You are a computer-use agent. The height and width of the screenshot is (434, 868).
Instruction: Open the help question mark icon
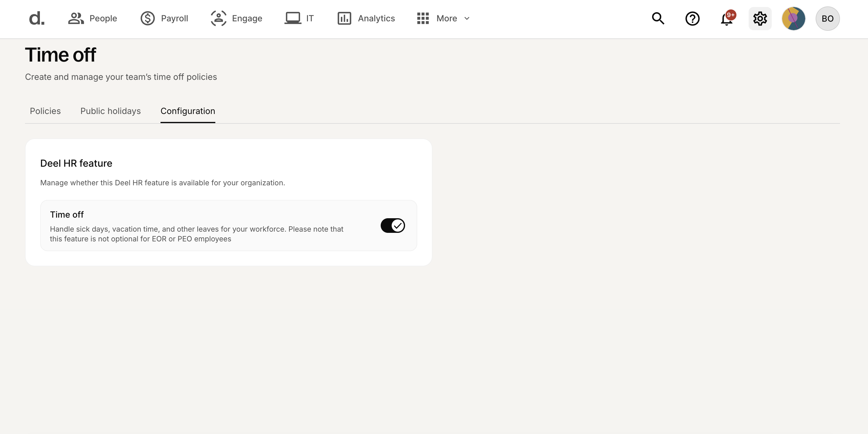[693, 19]
